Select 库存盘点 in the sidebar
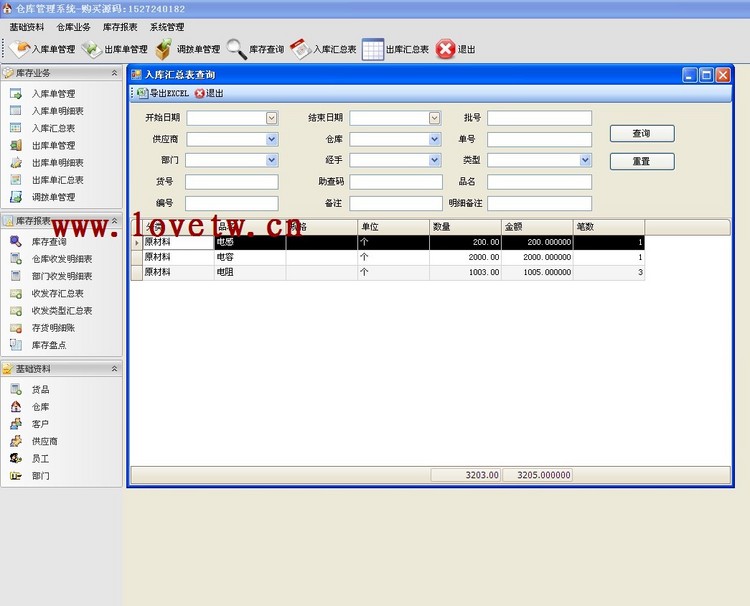The height and width of the screenshot is (606, 750). (x=49, y=345)
